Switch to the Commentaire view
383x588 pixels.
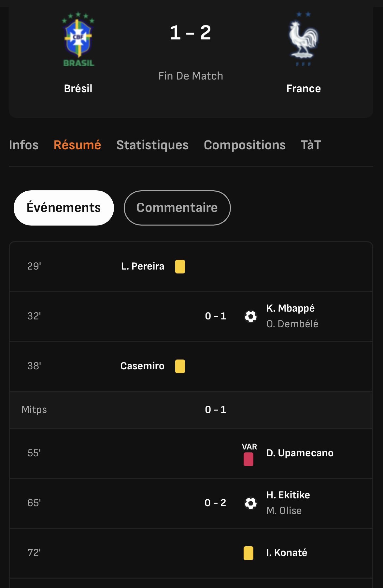point(177,208)
